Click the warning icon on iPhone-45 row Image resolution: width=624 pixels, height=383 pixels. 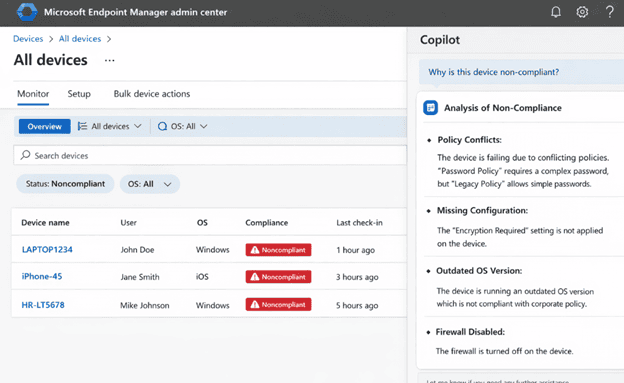[255, 277]
